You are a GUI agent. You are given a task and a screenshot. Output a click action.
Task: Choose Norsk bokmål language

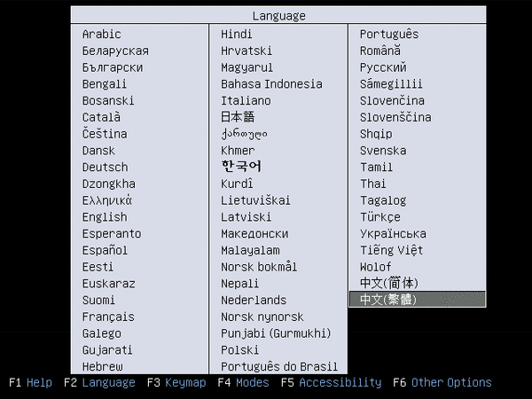point(259,267)
